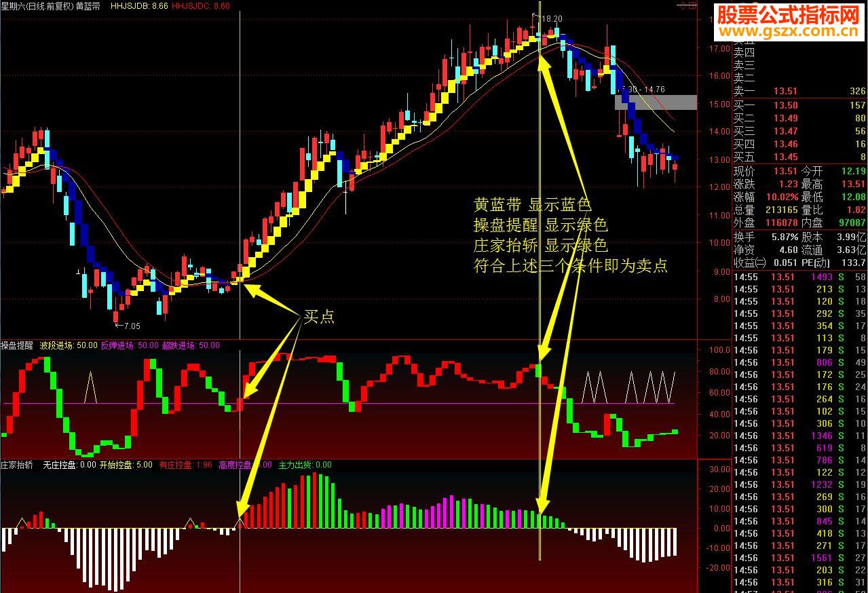Select the 超跌进场: 50.00 readout
868x593 pixels.
click(191, 345)
